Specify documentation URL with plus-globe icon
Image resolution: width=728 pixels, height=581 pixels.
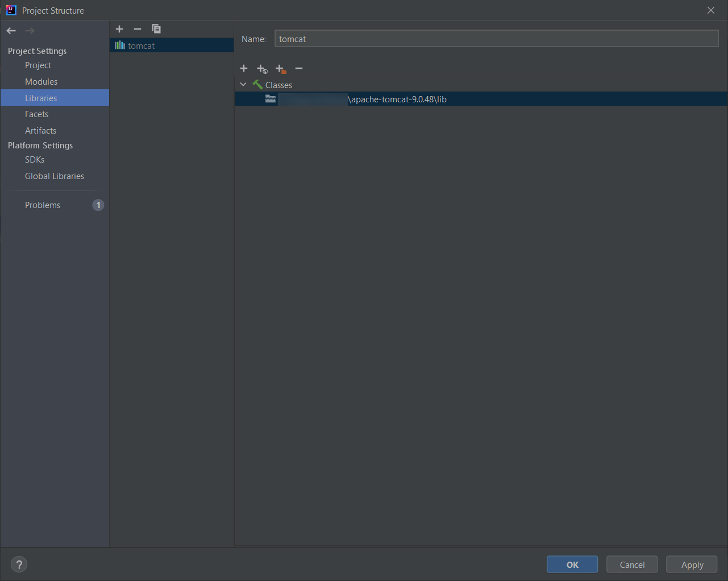[x=262, y=69]
